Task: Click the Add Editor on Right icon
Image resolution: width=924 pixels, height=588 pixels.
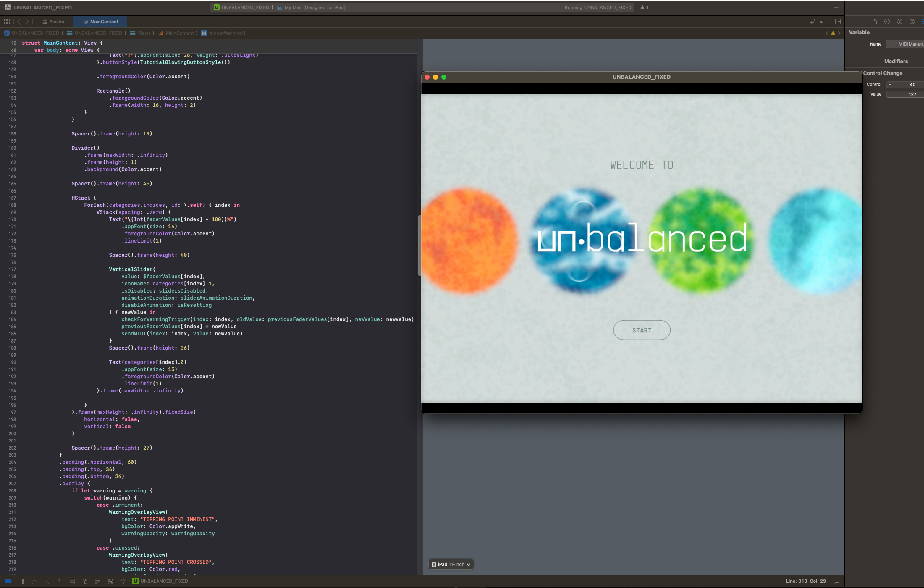Action: 838,21
